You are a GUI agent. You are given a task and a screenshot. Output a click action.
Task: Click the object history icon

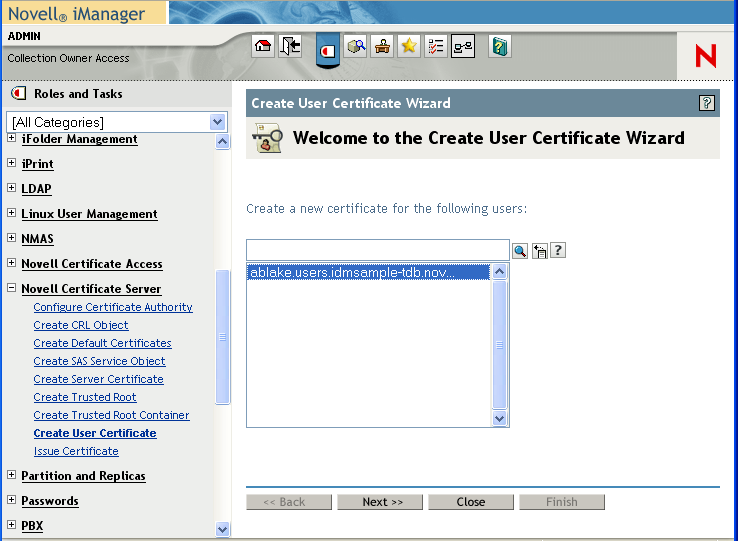539,250
